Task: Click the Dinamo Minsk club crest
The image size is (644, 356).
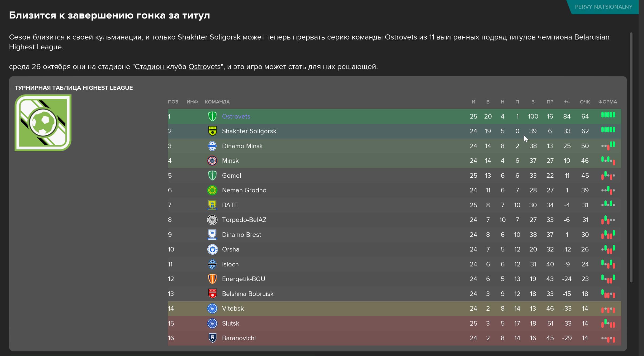Action: point(212,146)
